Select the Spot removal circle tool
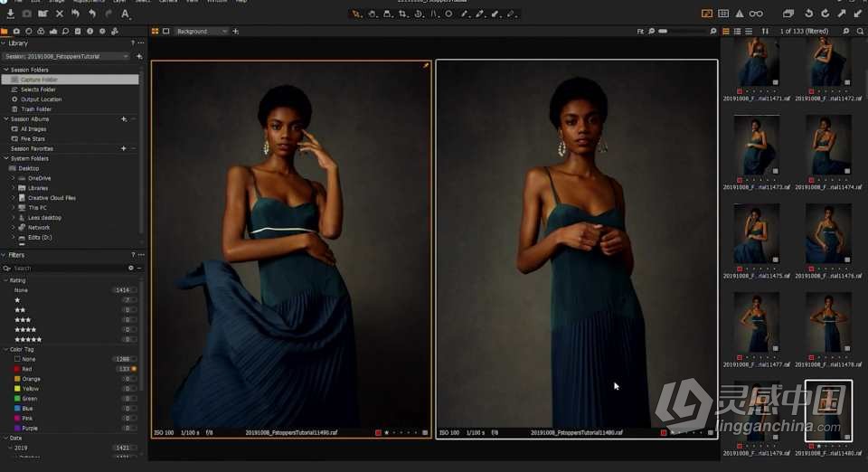 pyautogui.click(x=449, y=14)
